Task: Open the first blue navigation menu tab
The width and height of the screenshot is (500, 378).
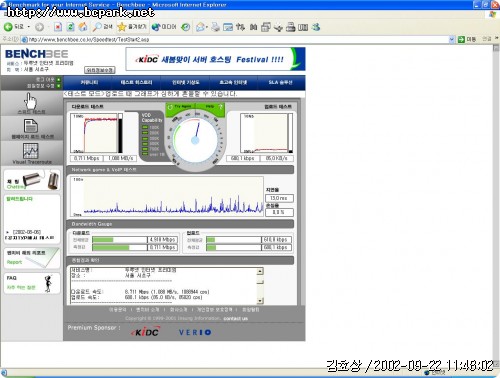Action: point(89,82)
